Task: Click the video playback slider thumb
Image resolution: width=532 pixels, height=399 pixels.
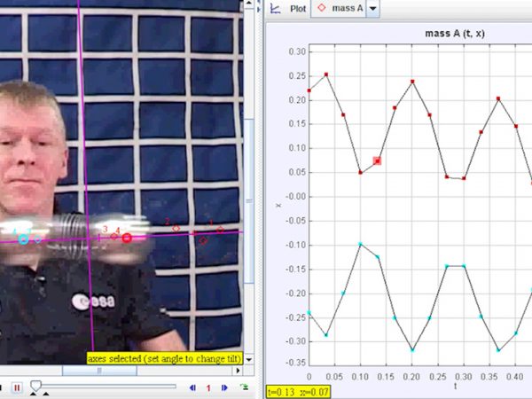Action: point(35,386)
